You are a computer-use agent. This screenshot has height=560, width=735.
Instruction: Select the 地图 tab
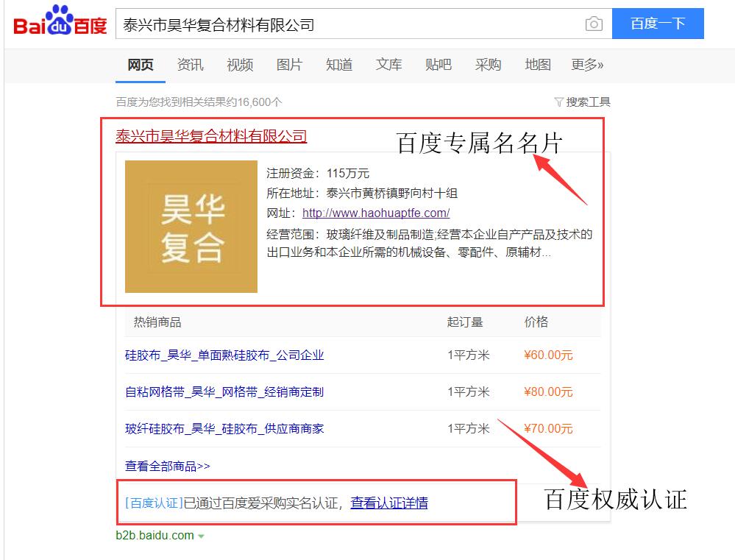pos(538,65)
